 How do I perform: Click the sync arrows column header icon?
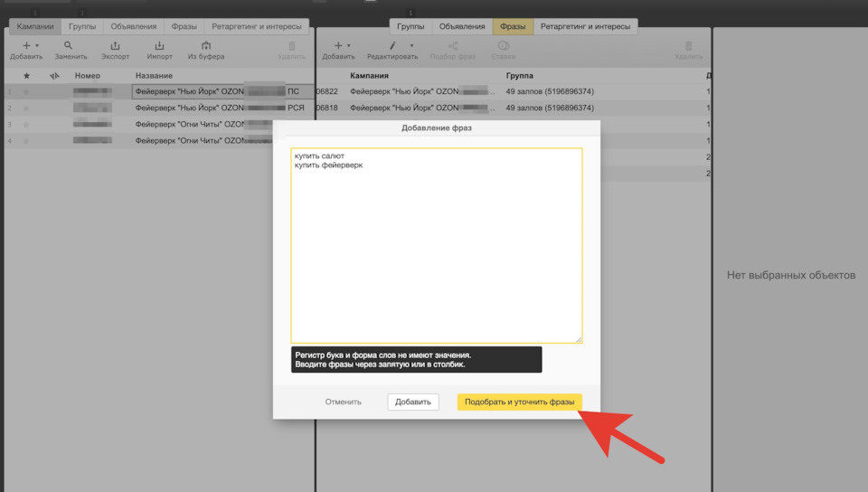(x=54, y=76)
